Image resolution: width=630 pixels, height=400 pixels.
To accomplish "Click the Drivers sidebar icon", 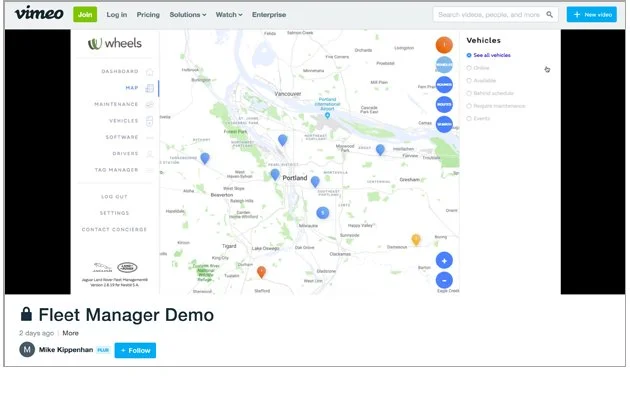I will 149,154.
